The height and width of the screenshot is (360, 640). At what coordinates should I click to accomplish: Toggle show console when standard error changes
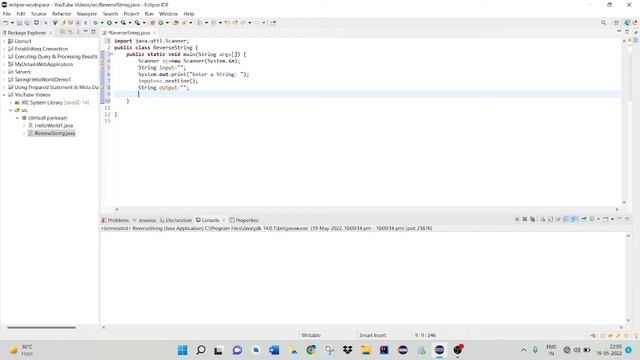(x=574, y=220)
